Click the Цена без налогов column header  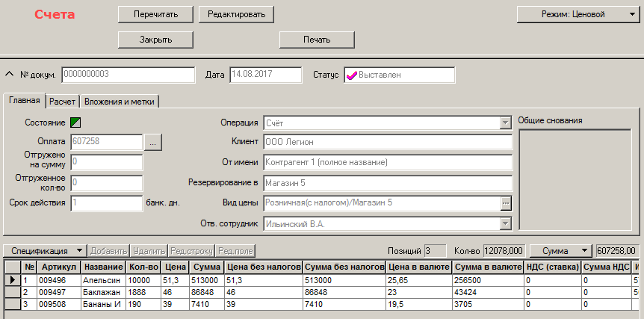264,267
